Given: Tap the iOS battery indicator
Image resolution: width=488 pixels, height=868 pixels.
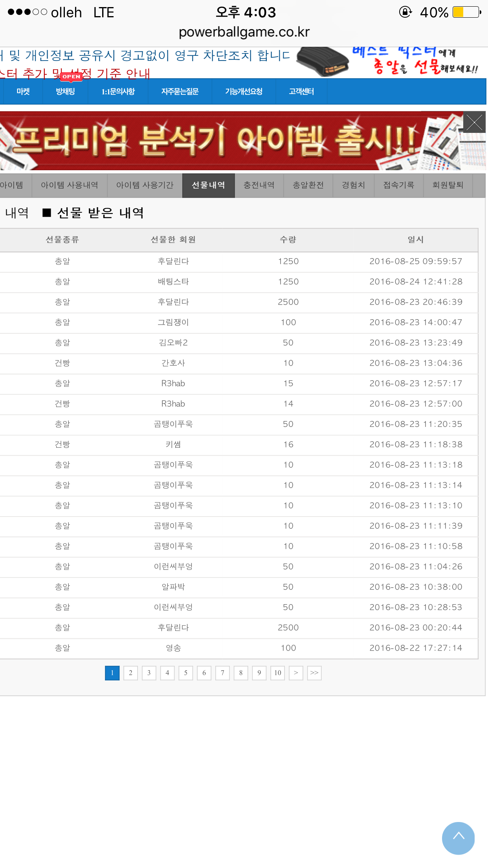Looking at the screenshot, I should [x=467, y=12].
